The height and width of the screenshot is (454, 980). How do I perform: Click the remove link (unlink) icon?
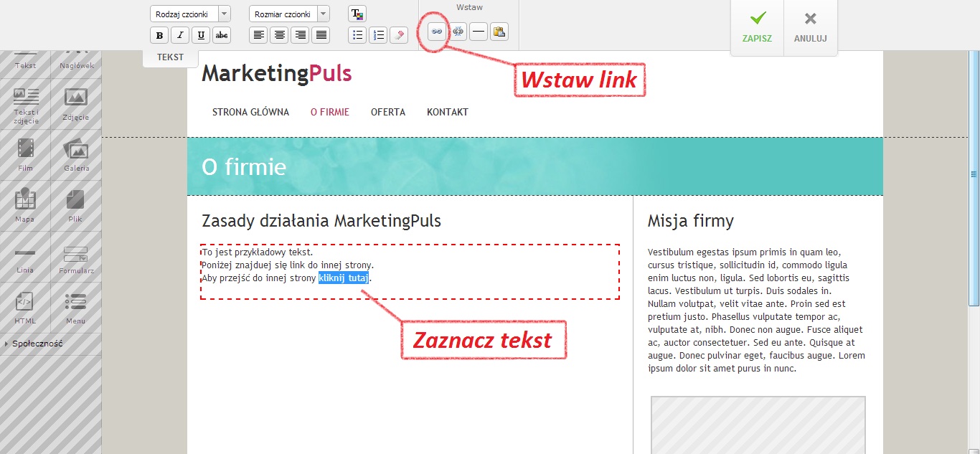click(458, 32)
